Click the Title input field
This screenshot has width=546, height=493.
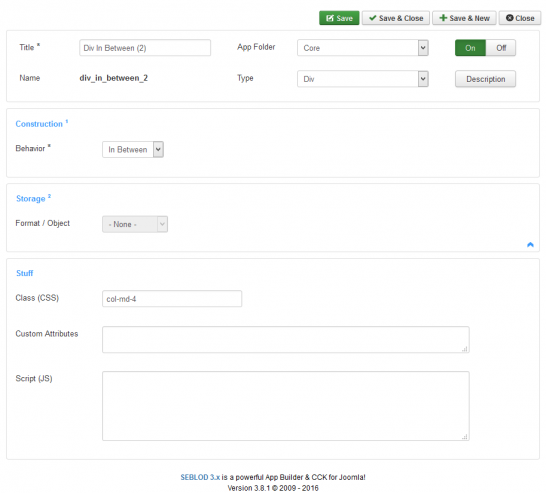point(145,48)
